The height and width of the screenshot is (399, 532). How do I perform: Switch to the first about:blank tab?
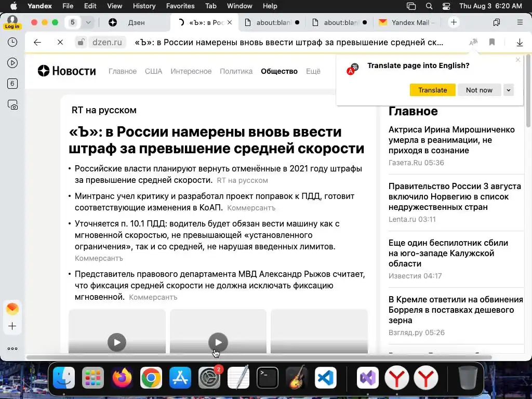pyautogui.click(x=272, y=22)
